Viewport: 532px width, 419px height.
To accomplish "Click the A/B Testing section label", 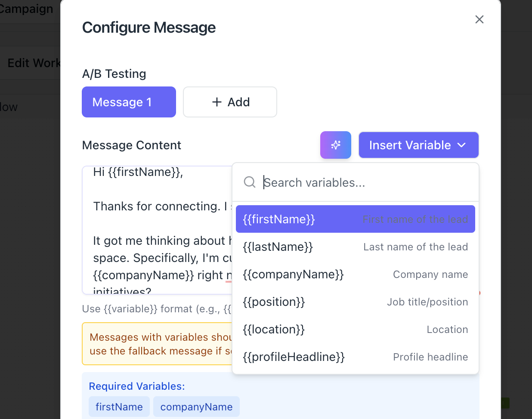I will point(114,74).
